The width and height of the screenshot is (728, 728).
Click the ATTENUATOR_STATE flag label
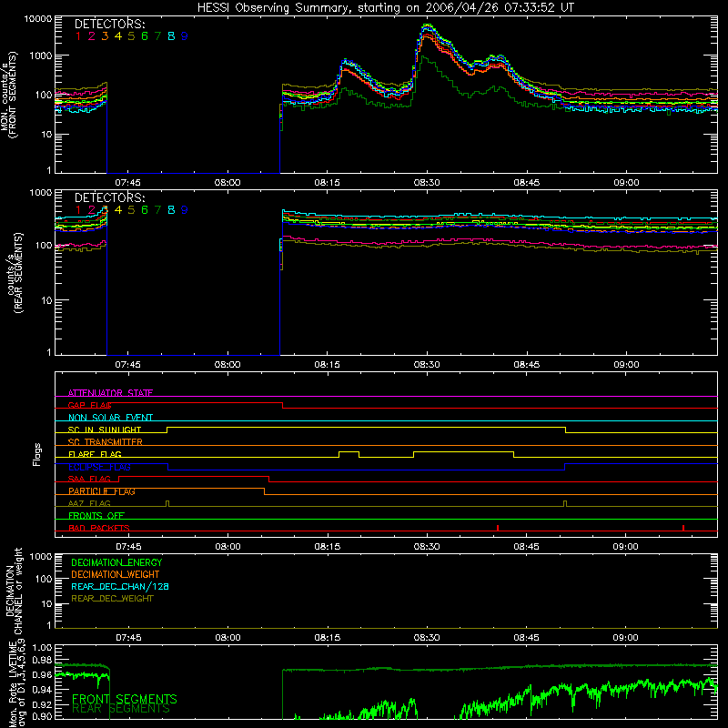[x=110, y=393]
